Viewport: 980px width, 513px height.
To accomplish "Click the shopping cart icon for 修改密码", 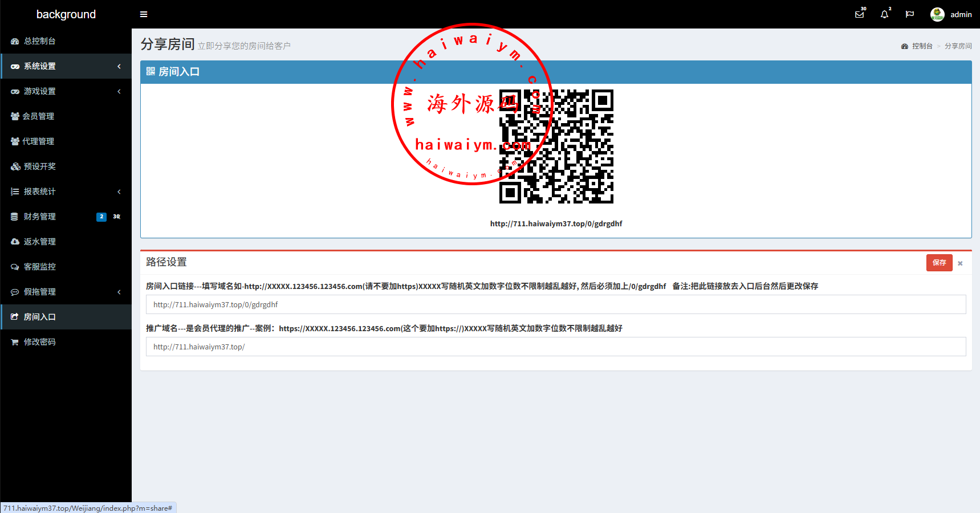I will [x=15, y=342].
